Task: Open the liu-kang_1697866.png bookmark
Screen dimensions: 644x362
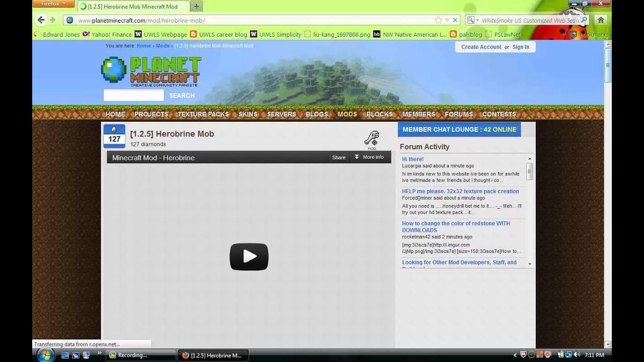Action: point(338,35)
